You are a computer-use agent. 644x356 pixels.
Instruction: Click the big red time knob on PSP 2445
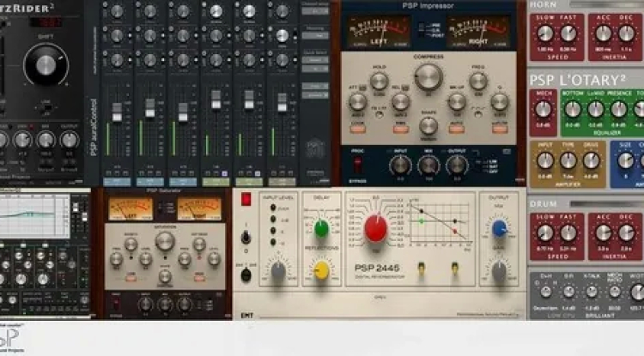click(375, 228)
